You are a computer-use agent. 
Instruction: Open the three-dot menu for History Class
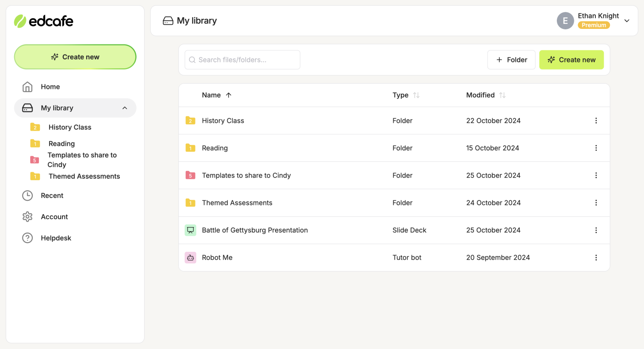point(596,121)
